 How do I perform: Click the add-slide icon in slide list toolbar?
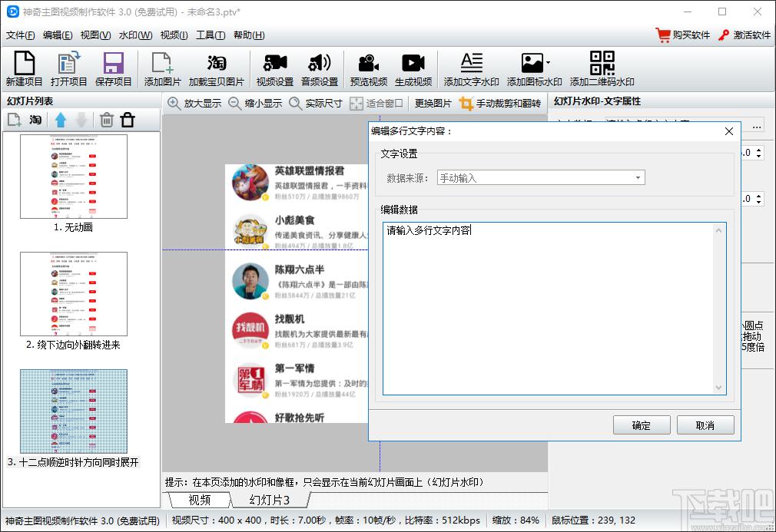(14, 120)
